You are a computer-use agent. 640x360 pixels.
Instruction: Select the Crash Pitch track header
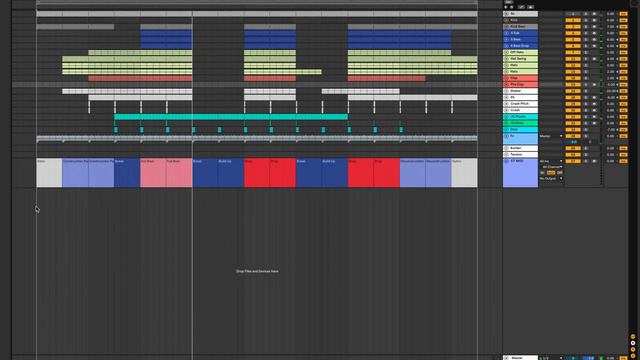coord(520,104)
